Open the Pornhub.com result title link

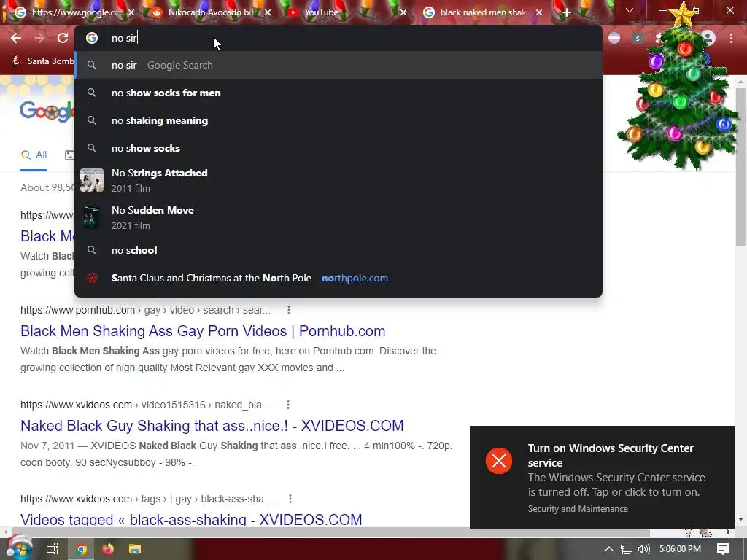(203, 331)
